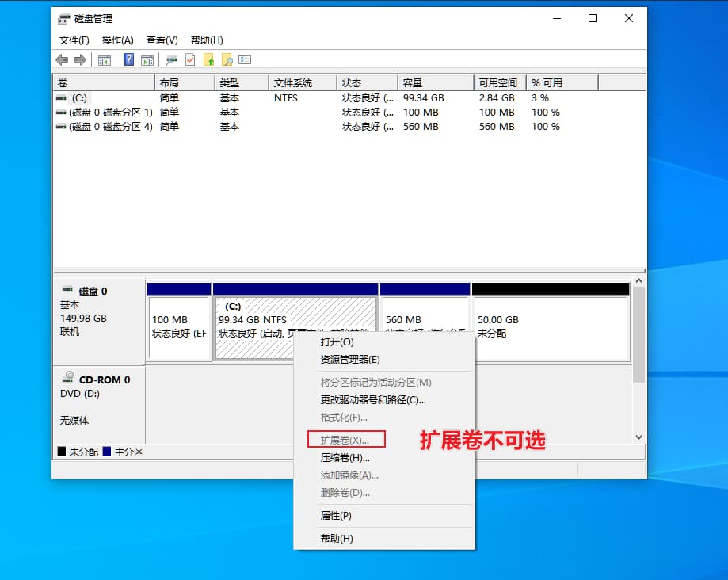Sort by the 状态 column header

pos(368,82)
